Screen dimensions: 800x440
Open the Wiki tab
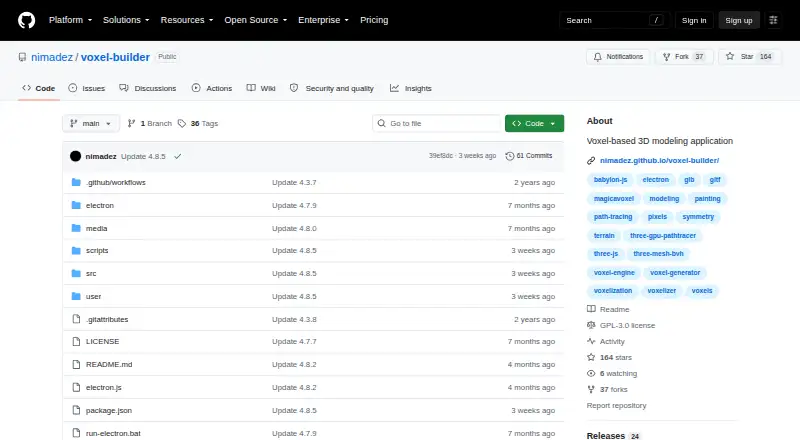[261, 88]
